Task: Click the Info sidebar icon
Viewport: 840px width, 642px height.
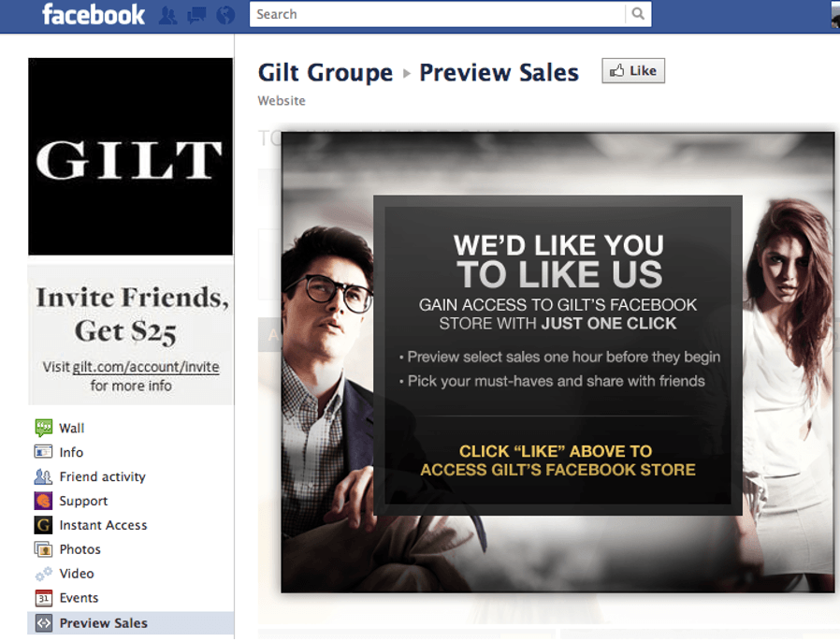Action: [x=43, y=452]
